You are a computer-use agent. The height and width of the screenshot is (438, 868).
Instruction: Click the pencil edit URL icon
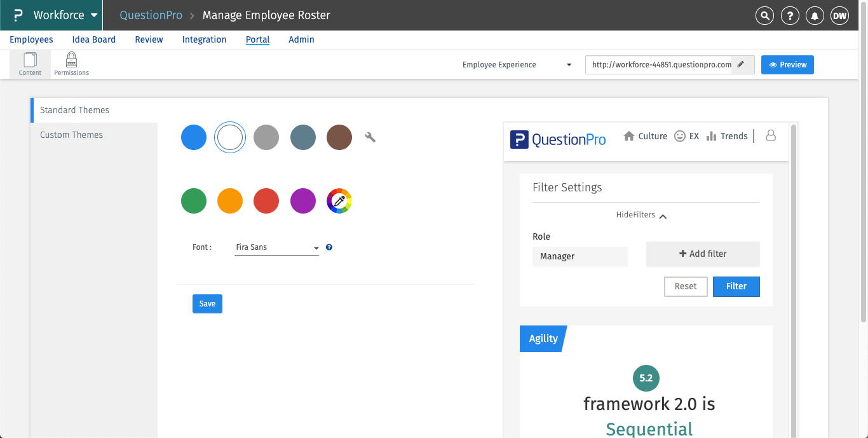click(x=741, y=65)
